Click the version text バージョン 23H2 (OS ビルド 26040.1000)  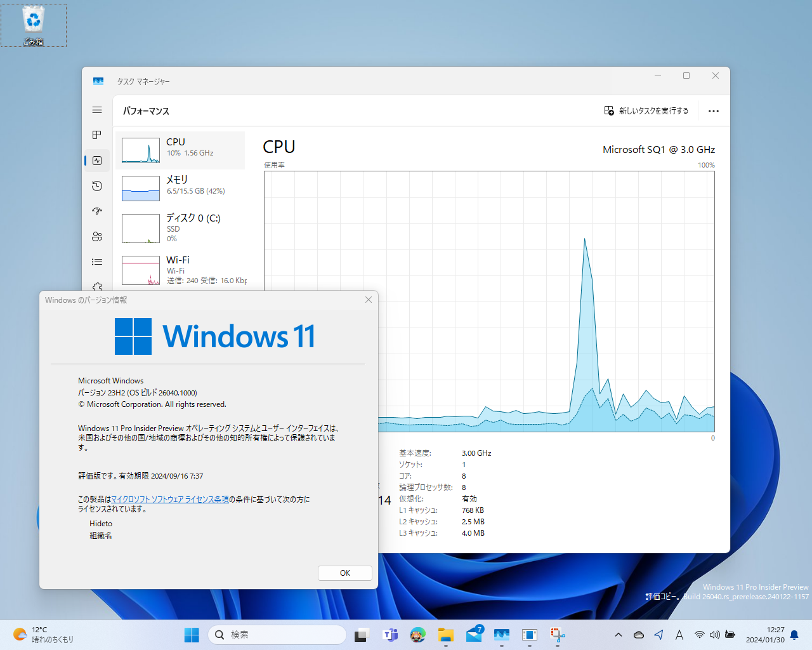tap(138, 393)
